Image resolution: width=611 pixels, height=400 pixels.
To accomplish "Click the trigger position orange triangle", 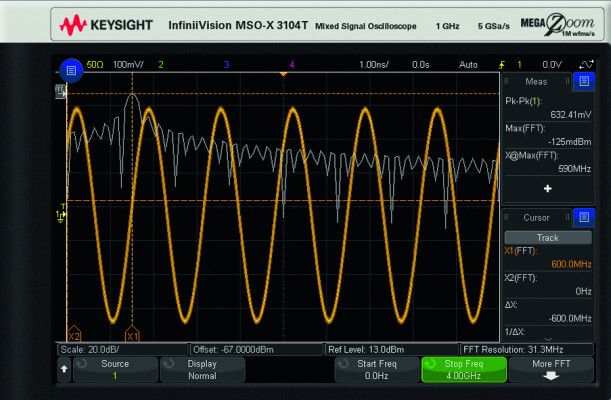I will coord(283,74).
